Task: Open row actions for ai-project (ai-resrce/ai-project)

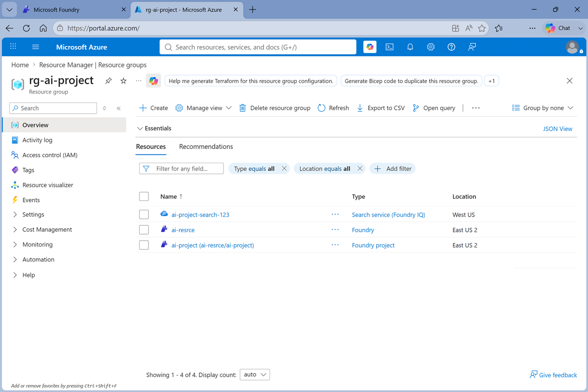Action: coord(335,245)
